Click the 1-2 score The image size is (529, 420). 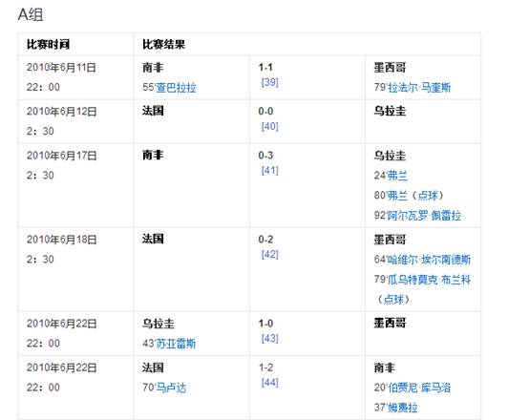point(265,367)
